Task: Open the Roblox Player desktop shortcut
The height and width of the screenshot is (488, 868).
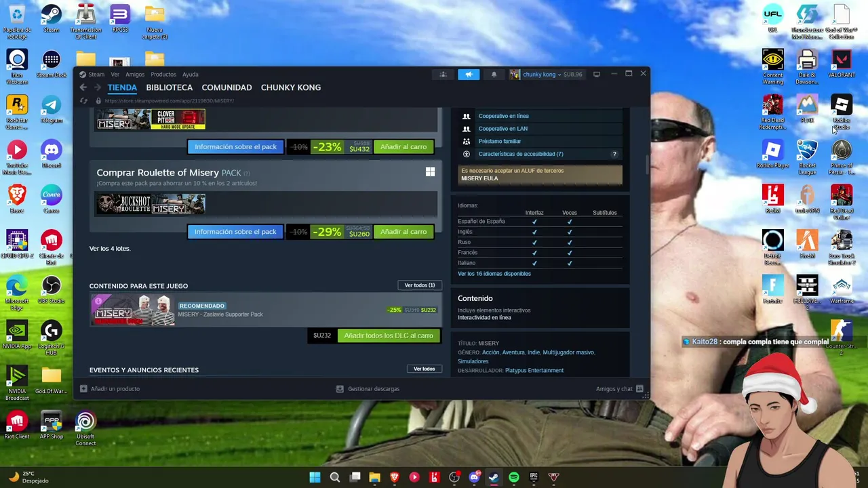Action: coord(772,154)
